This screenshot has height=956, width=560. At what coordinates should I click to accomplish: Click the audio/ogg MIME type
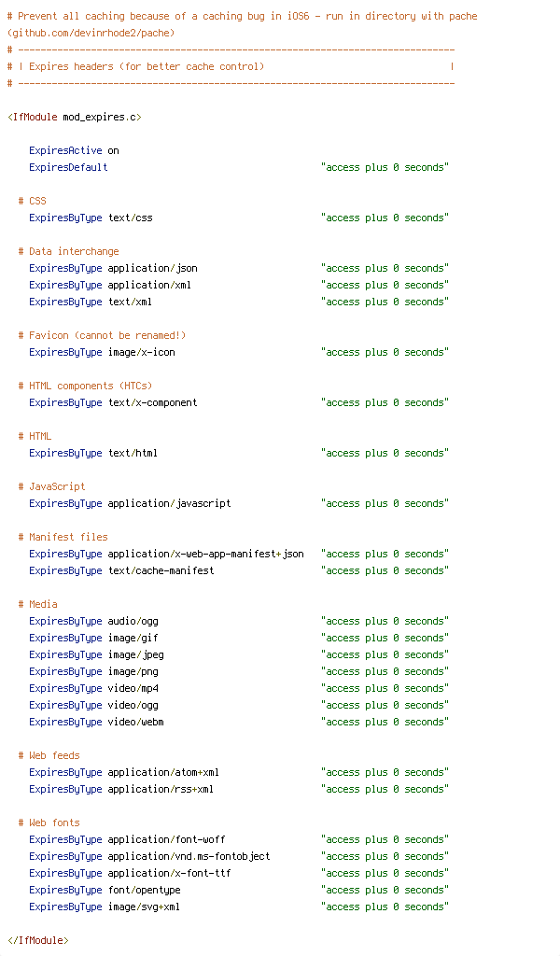click(133, 621)
